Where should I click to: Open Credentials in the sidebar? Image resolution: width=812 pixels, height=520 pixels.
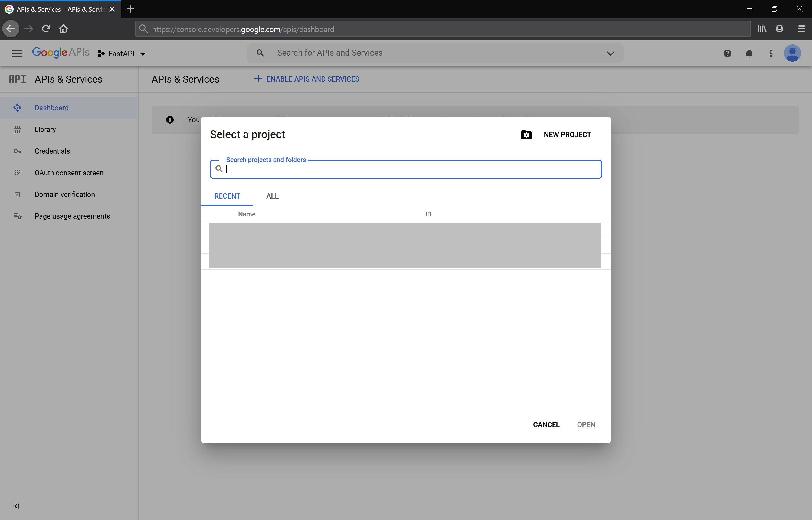52,151
